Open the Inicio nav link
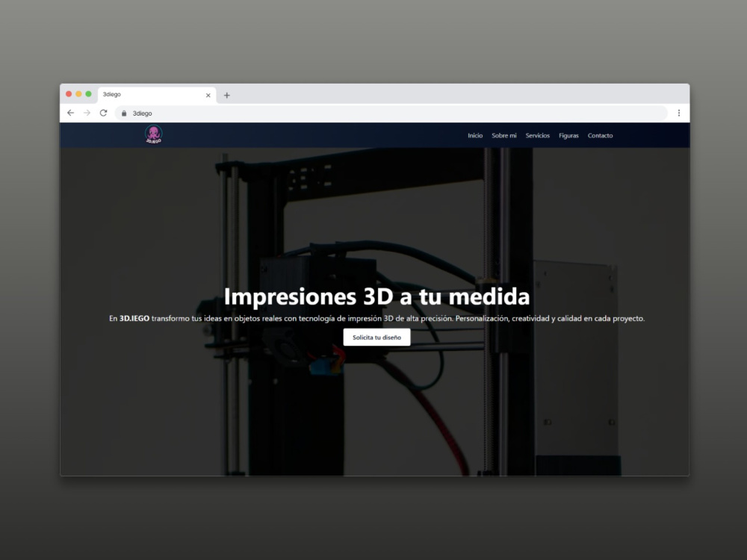747x560 pixels. click(475, 136)
